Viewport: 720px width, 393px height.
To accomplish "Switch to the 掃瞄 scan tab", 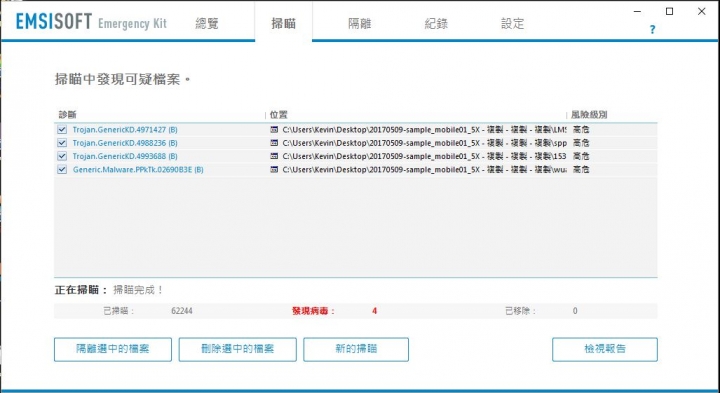I will point(283,23).
